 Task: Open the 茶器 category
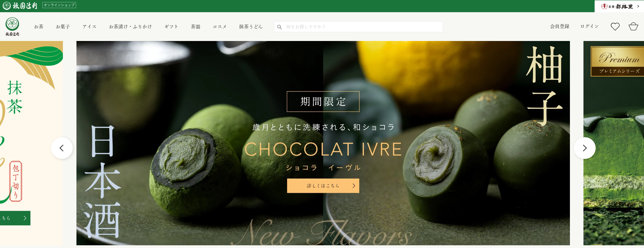(195, 27)
